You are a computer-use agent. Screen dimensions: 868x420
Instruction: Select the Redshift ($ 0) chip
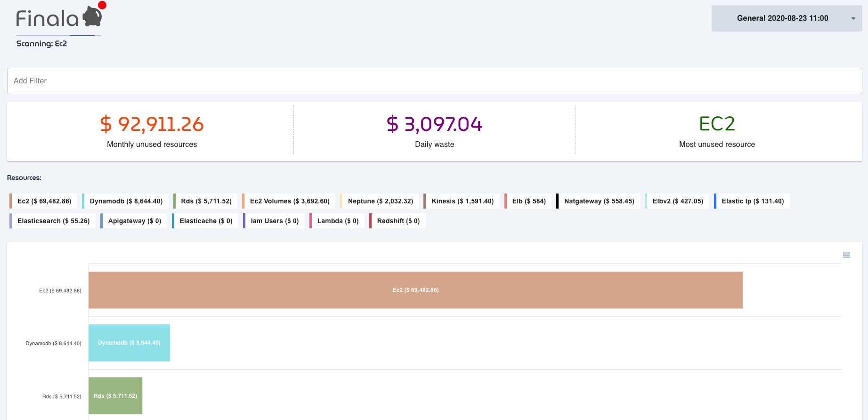tap(398, 221)
